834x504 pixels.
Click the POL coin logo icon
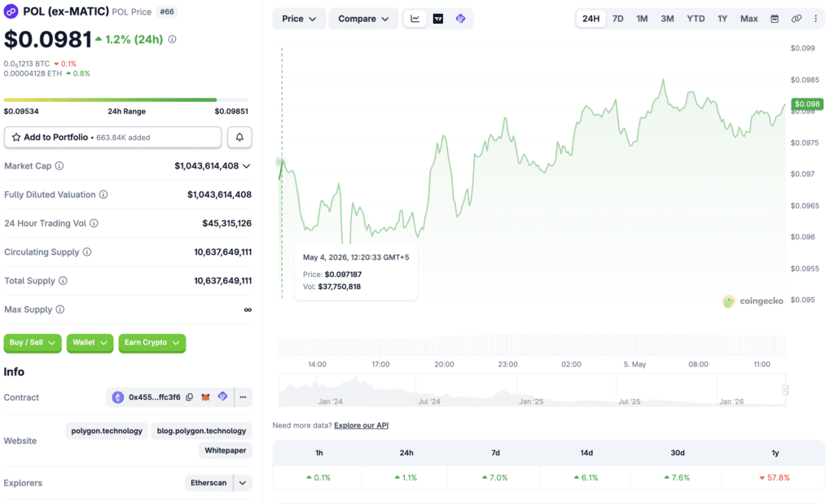11,11
